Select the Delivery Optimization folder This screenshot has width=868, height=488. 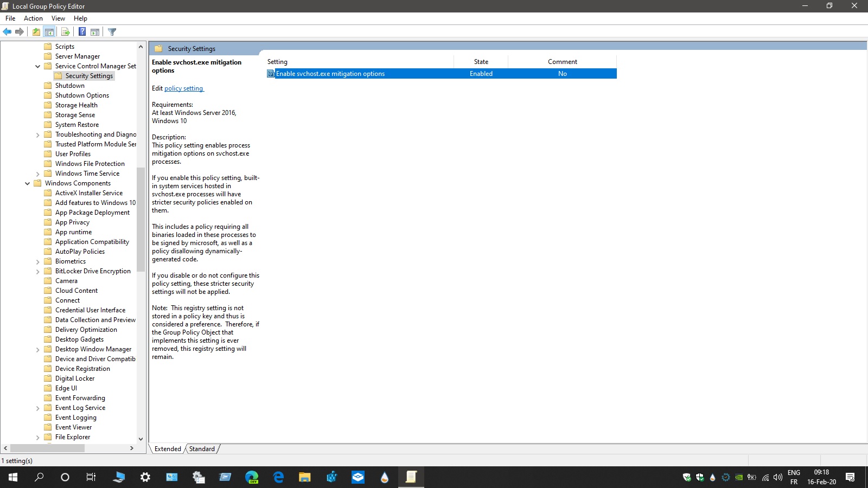tap(86, 330)
